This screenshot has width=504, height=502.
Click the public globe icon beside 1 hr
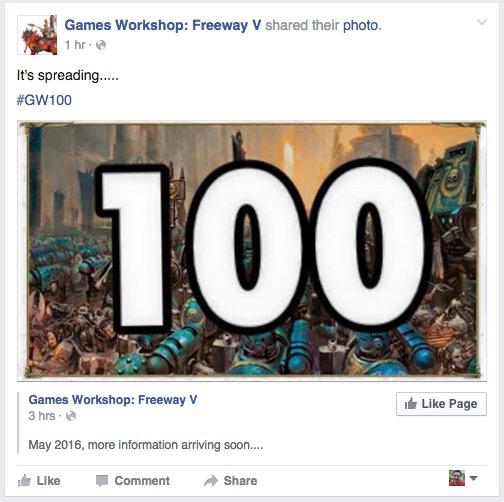(101, 45)
